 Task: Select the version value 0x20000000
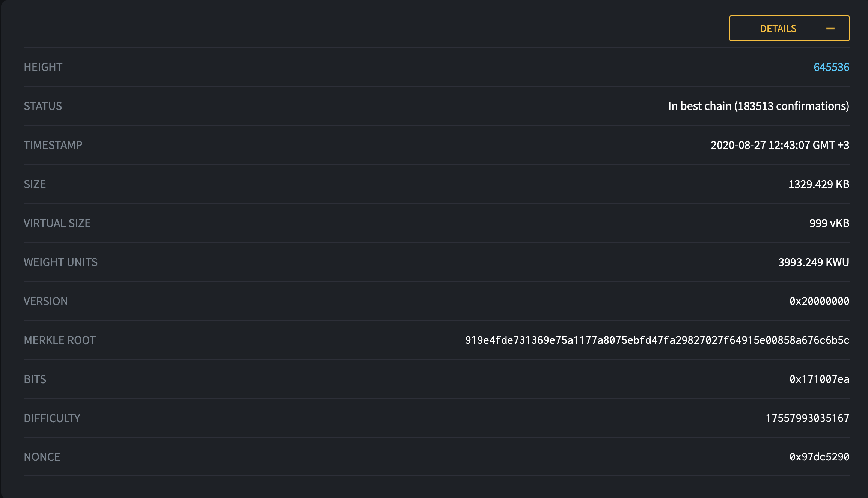[819, 301]
